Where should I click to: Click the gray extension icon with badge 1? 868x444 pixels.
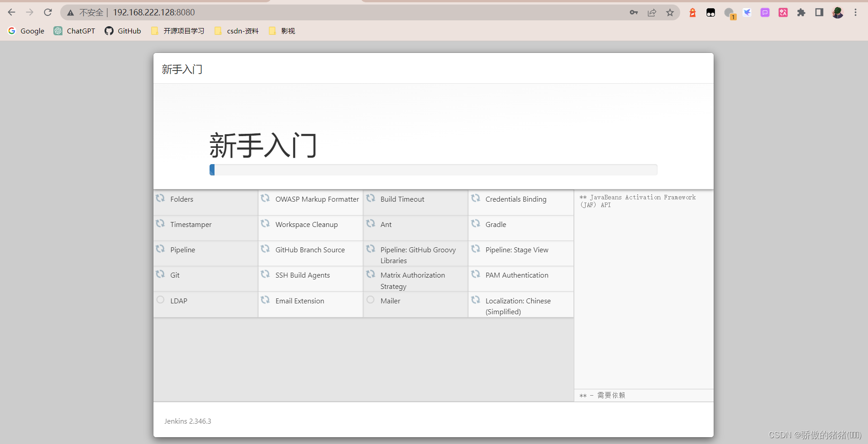pos(730,14)
